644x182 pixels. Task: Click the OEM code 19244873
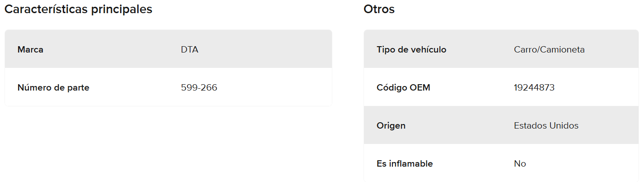534,87
